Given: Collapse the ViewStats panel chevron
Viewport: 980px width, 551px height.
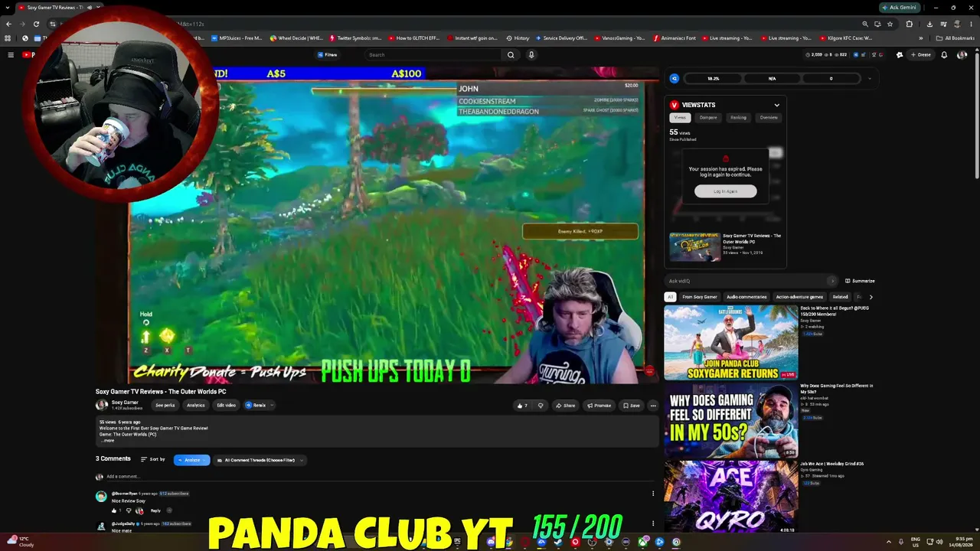Looking at the screenshot, I should (776, 105).
